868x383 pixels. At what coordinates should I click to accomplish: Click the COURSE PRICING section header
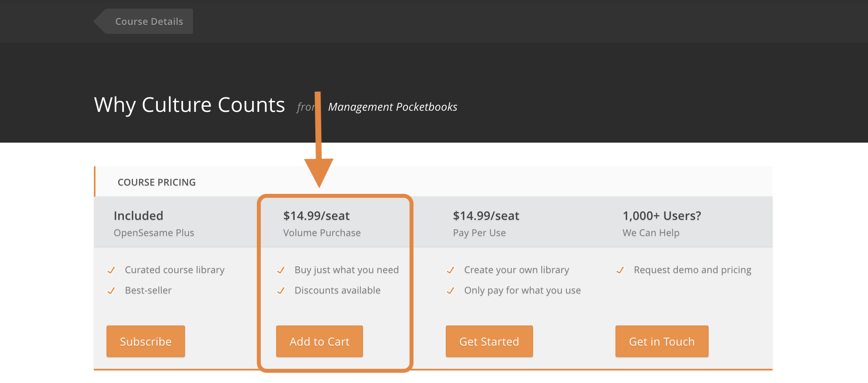point(157,182)
